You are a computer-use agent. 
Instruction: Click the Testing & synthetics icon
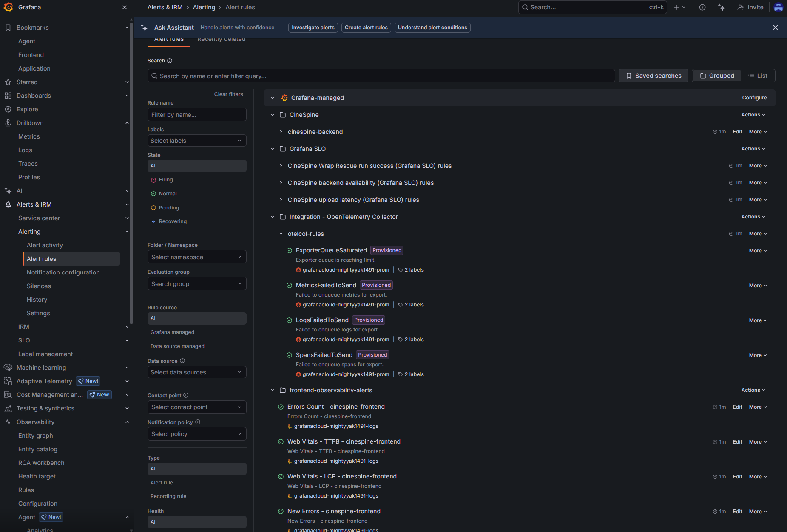[x=8, y=408]
